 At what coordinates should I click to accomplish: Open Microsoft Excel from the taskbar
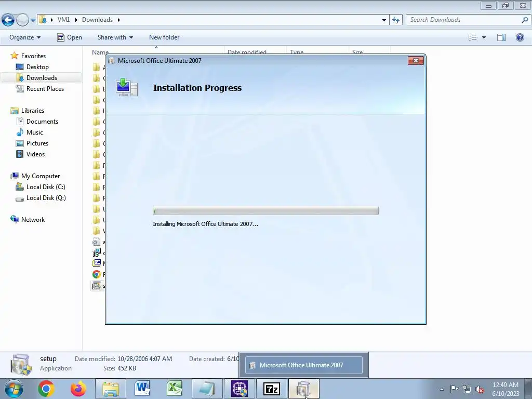175,389
